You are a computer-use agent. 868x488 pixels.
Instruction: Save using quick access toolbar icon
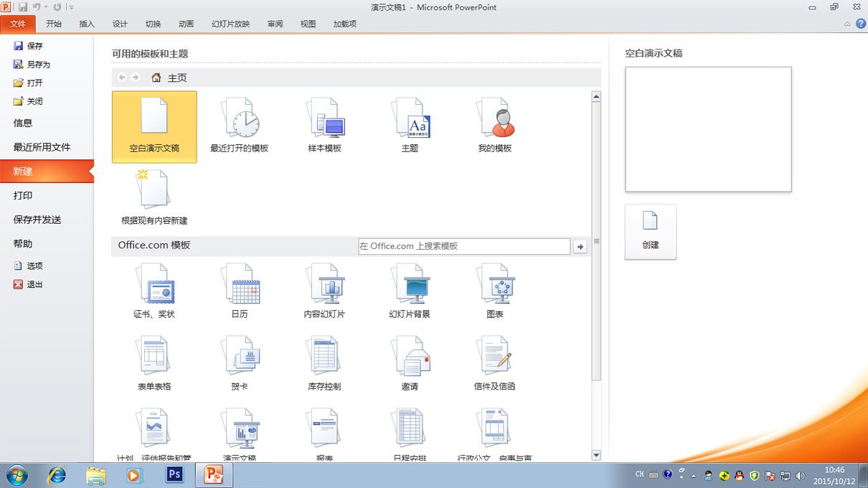click(22, 7)
